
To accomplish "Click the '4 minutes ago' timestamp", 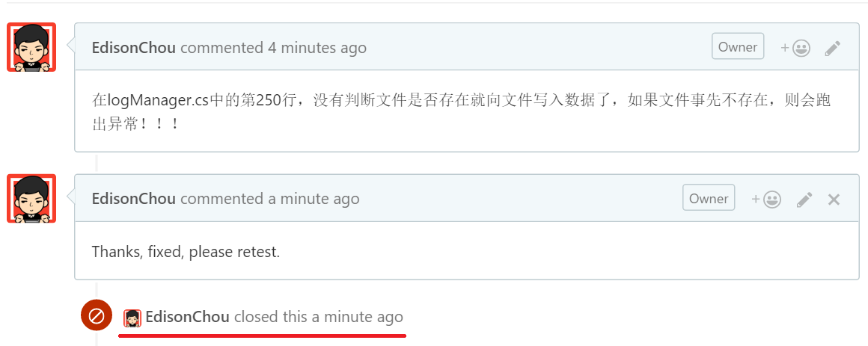I will (x=317, y=48).
